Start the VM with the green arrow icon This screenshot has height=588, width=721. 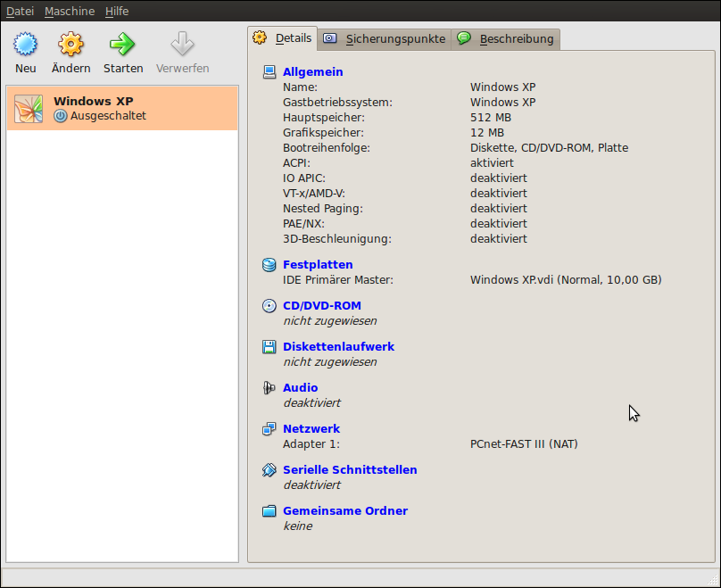122,45
